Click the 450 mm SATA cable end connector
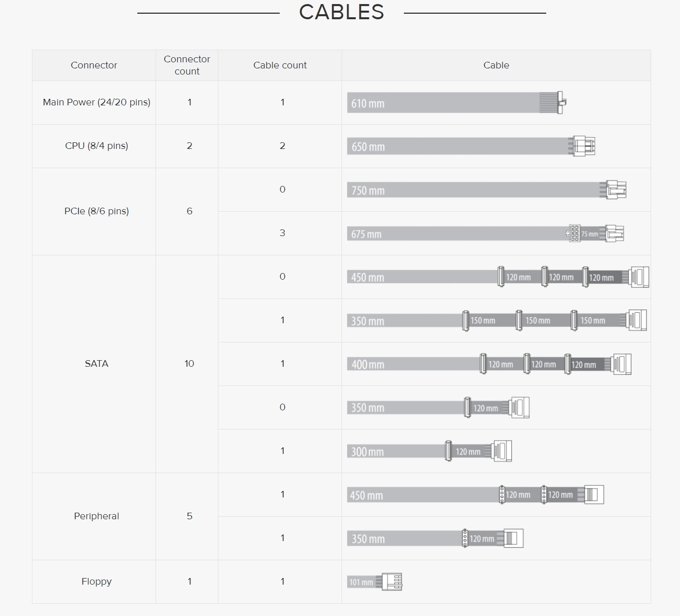680x616 pixels. [x=639, y=277]
